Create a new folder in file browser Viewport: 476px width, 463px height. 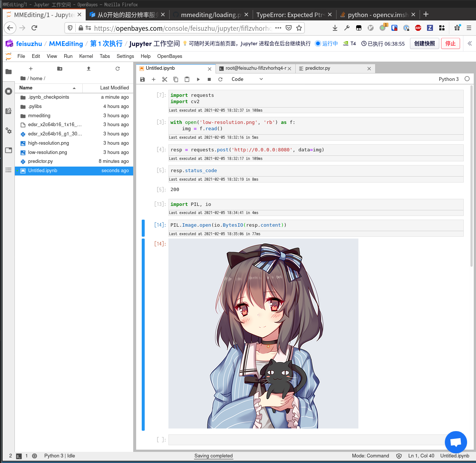tap(60, 69)
